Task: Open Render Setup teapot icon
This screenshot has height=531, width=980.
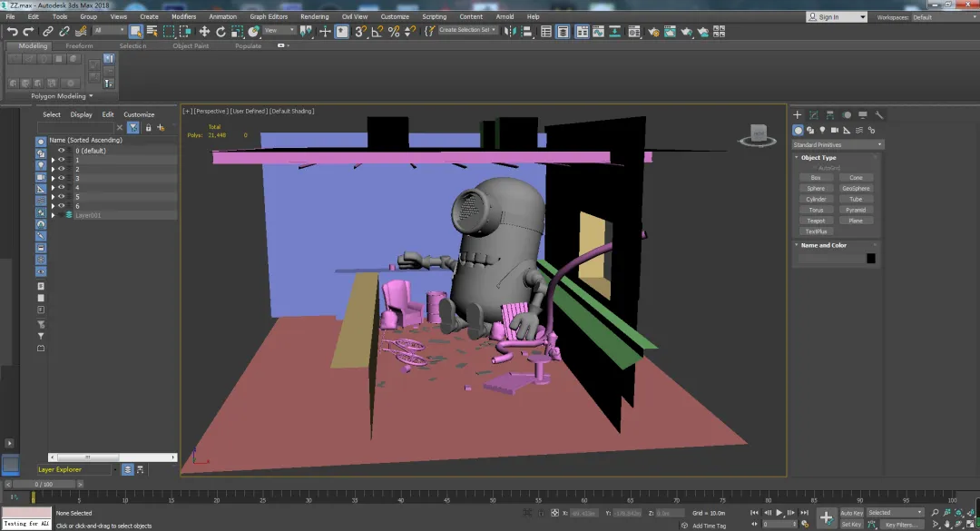Action: [654, 32]
